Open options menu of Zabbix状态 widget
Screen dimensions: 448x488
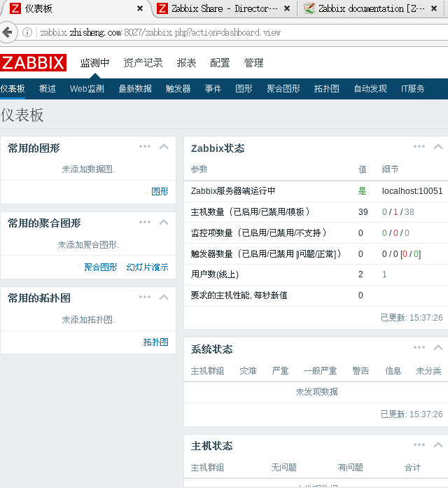point(419,146)
